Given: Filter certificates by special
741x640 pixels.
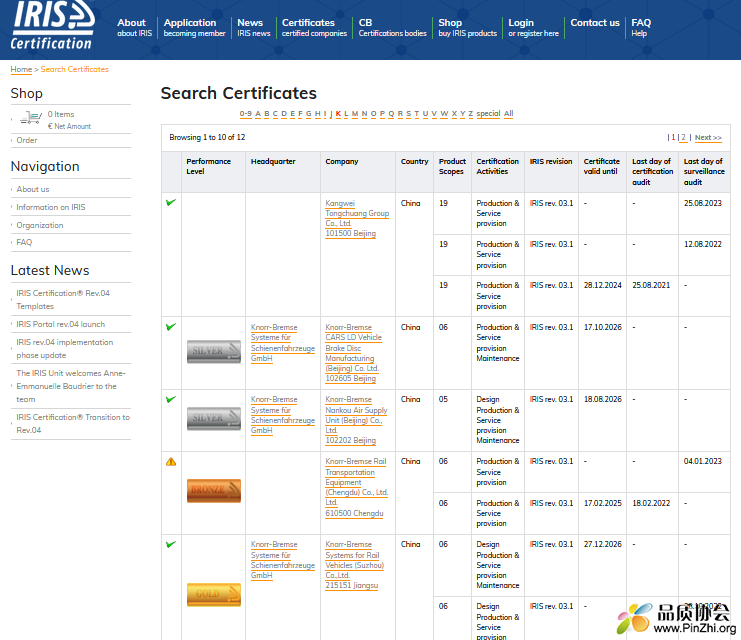Looking at the screenshot, I should coord(488,113).
